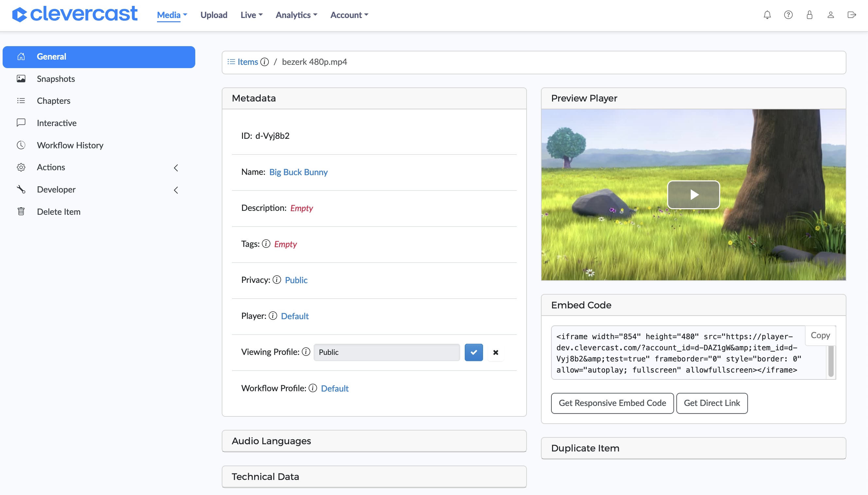Open the notifications bell icon
The image size is (868, 495).
point(767,15)
